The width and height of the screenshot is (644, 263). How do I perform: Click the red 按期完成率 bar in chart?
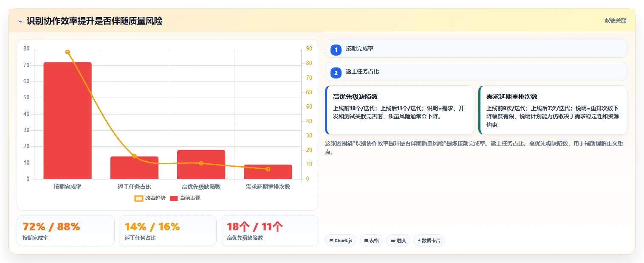[x=68, y=120]
